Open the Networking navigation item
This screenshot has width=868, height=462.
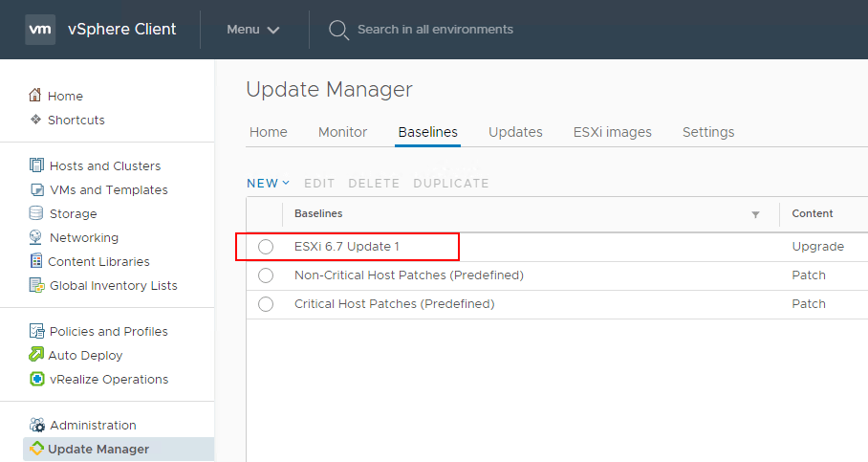tap(84, 237)
